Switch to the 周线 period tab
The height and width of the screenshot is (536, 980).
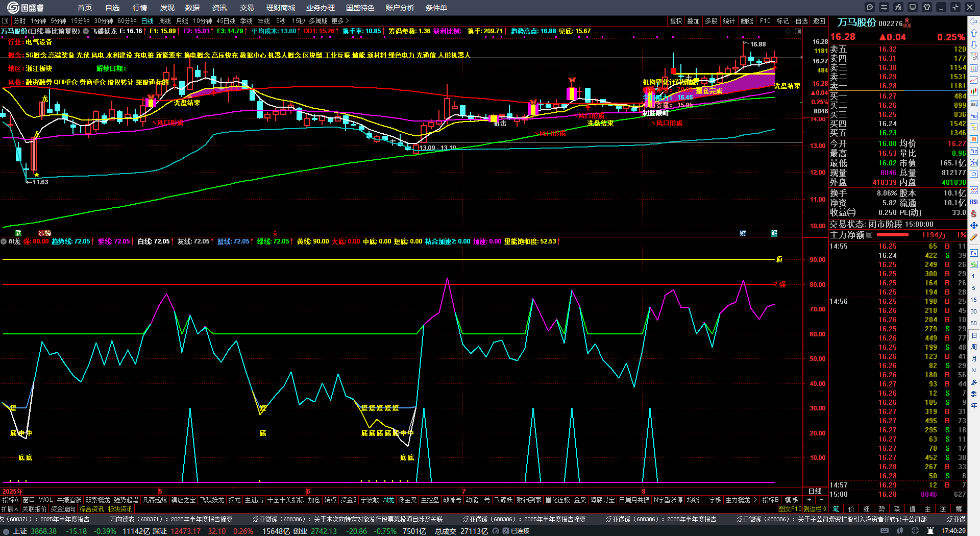[x=165, y=21]
